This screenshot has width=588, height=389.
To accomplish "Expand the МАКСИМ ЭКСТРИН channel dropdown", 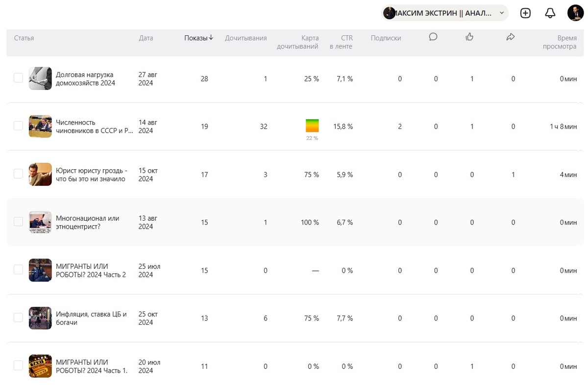I will [501, 13].
